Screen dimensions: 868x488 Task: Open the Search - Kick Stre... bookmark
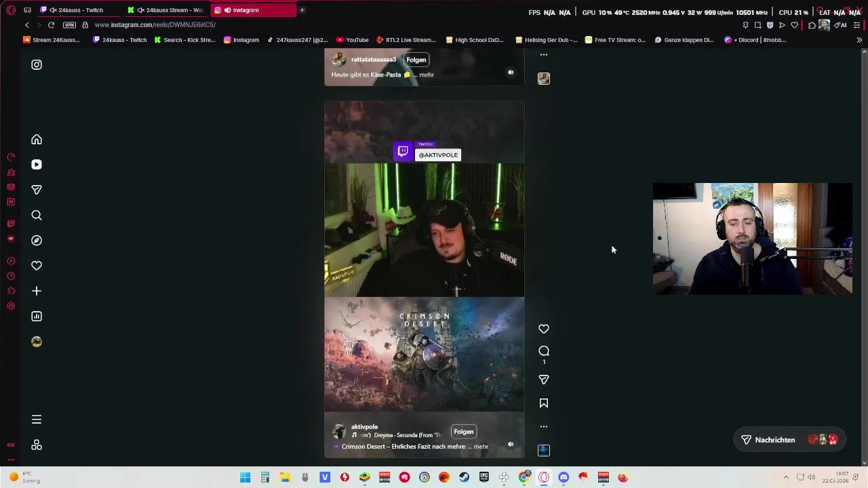(x=184, y=40)
